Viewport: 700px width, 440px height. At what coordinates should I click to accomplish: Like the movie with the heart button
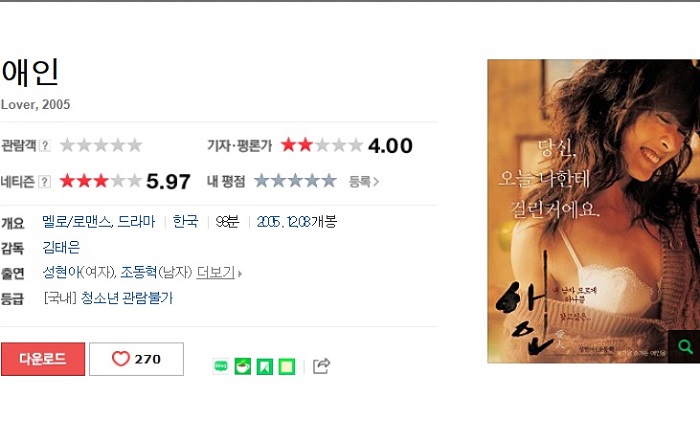(x=136, y=359)
